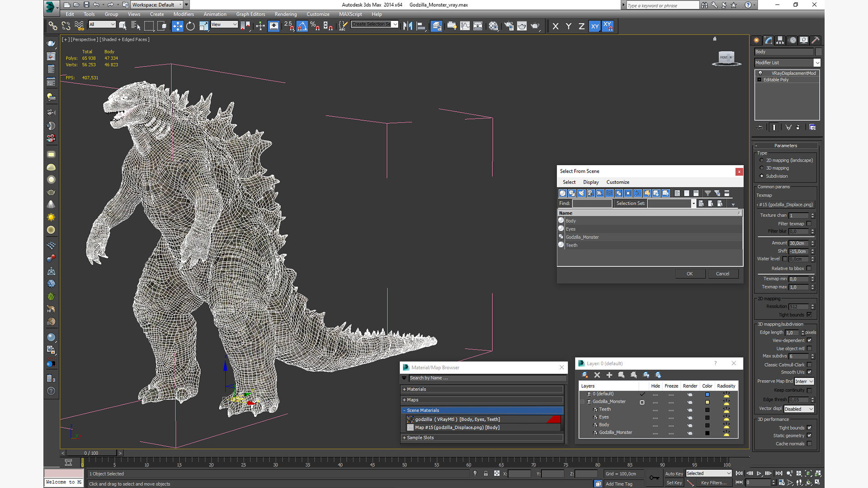Add selected objects to highlighted layer
This screenshot has height=488, width=868.
click(609, 375)
